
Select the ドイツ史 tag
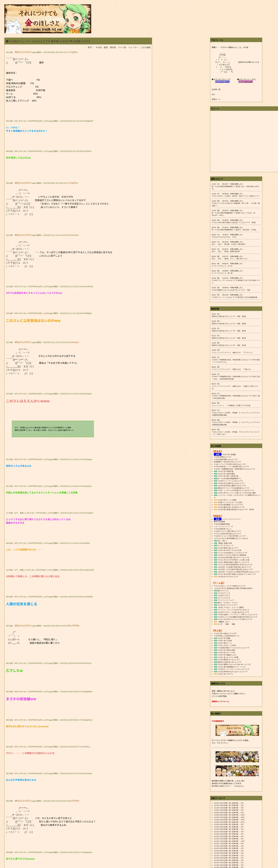[122, 47]
